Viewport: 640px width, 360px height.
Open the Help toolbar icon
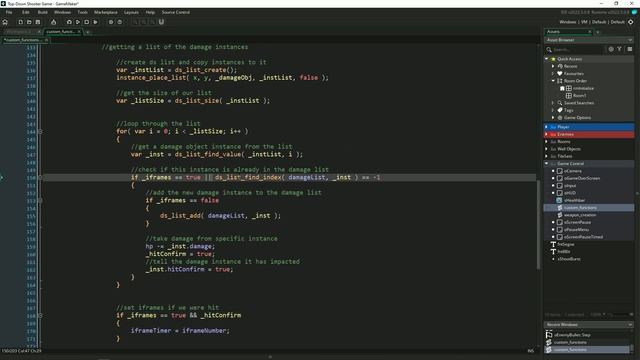coord(120,22)
